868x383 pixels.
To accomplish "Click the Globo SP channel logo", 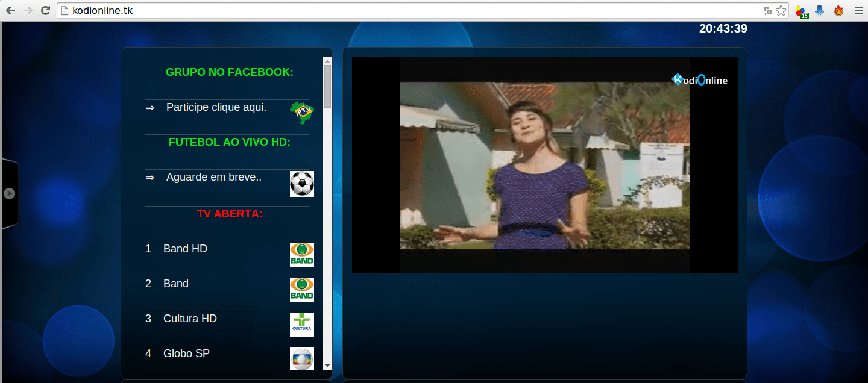I will tap(301, 358).
